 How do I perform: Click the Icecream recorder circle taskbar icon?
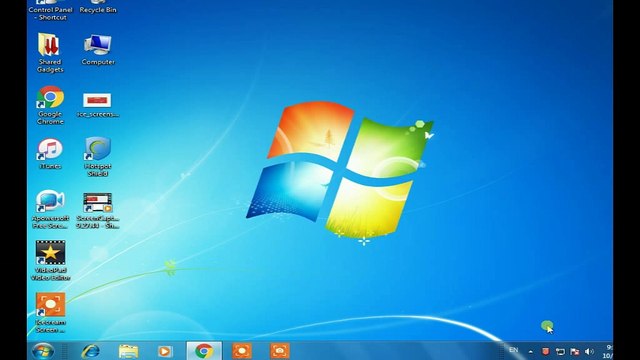tap(242, 351)
